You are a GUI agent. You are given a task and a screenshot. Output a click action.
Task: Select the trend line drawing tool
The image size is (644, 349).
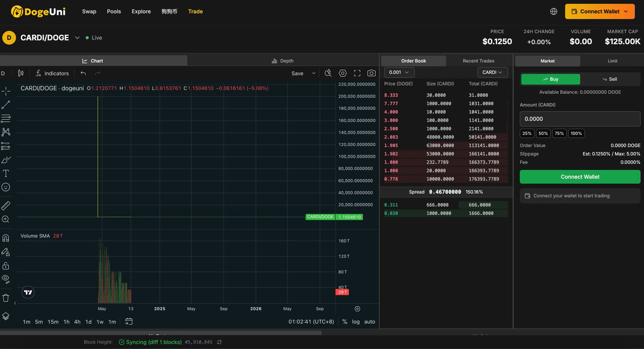(6, 105)
